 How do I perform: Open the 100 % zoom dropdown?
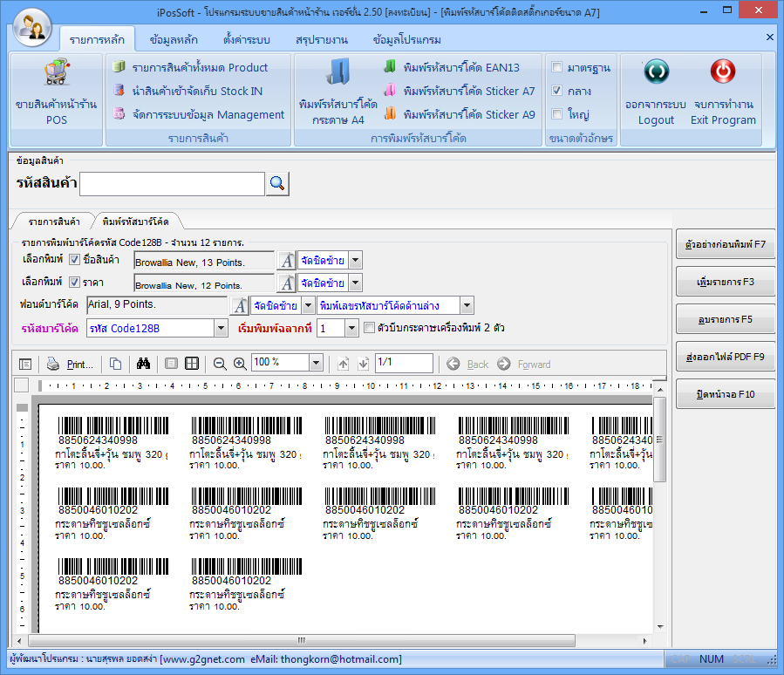(316, 363)
